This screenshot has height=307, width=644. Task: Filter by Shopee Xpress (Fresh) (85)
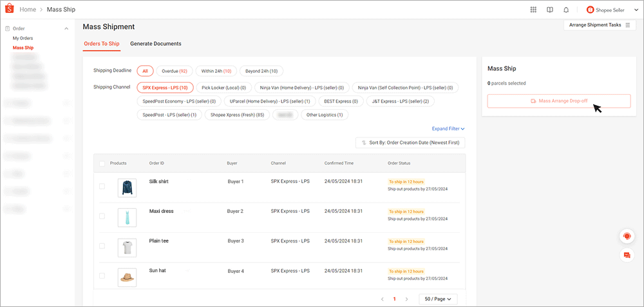[x=238, y=115]
